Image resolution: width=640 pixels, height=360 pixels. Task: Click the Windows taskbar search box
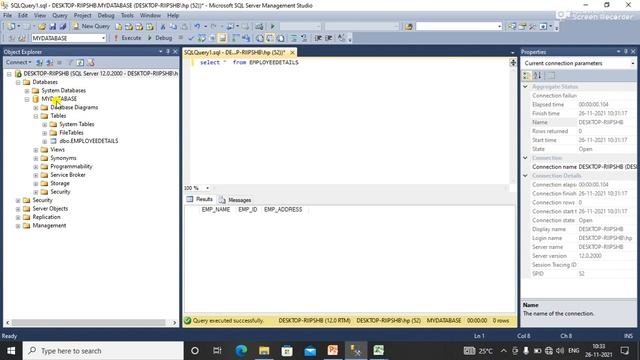103,351
